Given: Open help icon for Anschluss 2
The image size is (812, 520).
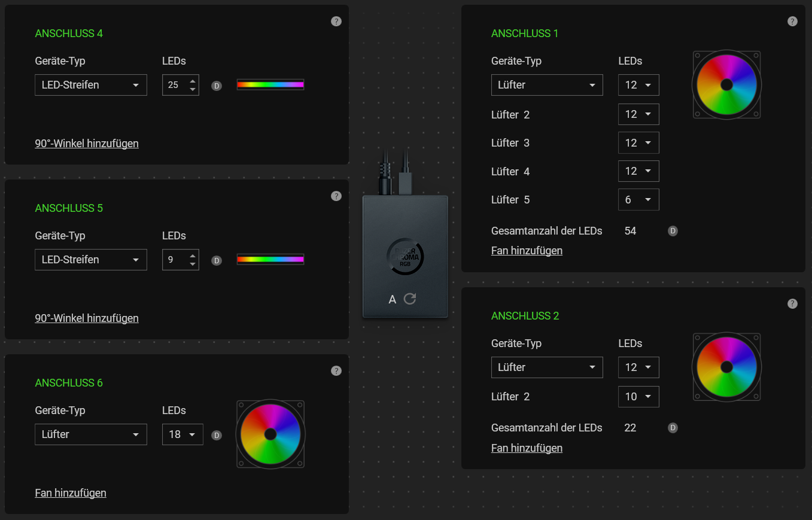Looking at the screenshot, I should (x=792, y=304).
